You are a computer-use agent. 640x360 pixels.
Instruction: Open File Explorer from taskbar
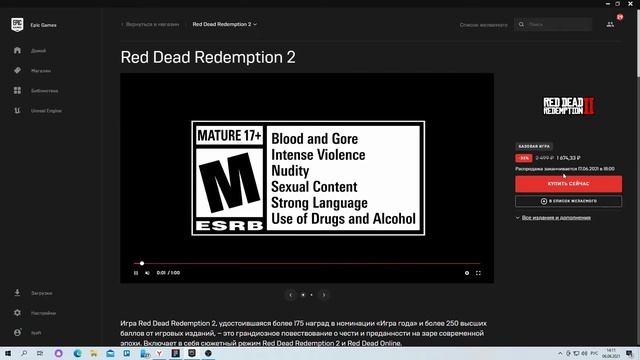[94, 353]
